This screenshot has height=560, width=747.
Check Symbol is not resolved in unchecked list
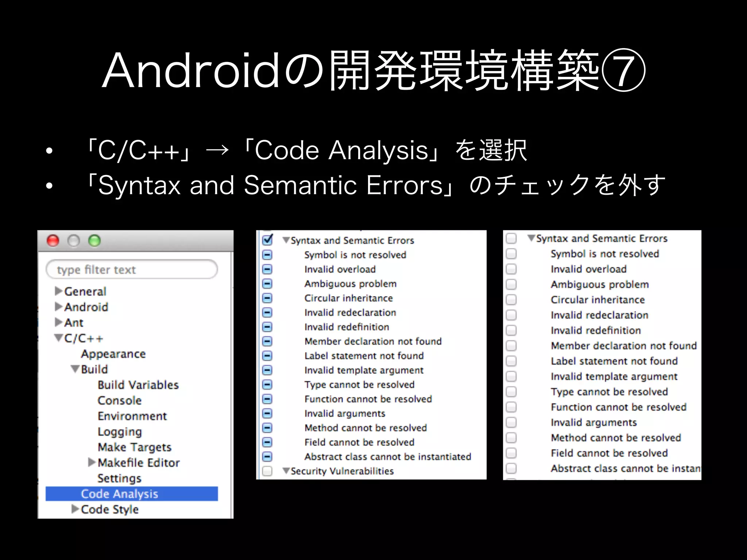pos(511,254)
